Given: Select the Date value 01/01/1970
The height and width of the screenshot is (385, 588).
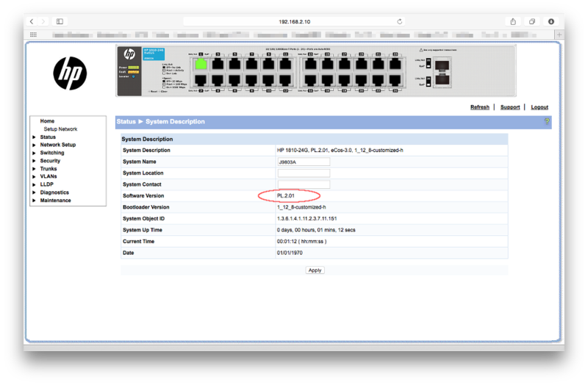Looking at the screenshot, I should [x=290, y=253].
